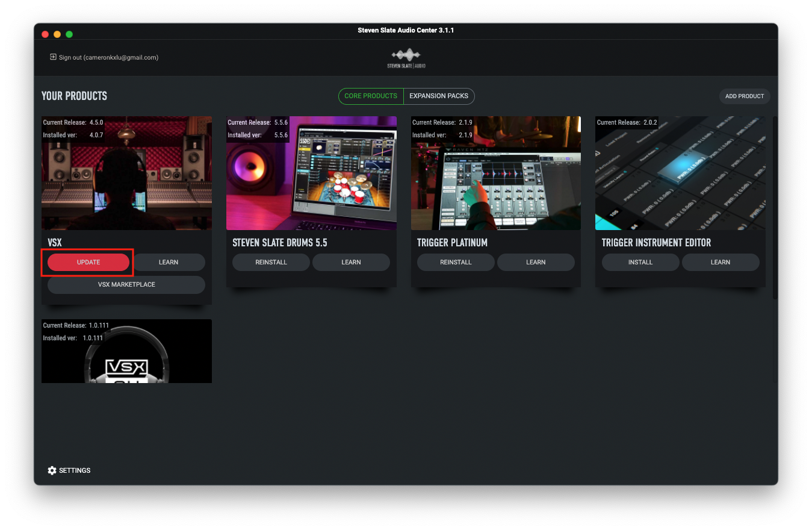
Task: Open Learn for Steven Slate Drums 5.5
Action: 351,262
